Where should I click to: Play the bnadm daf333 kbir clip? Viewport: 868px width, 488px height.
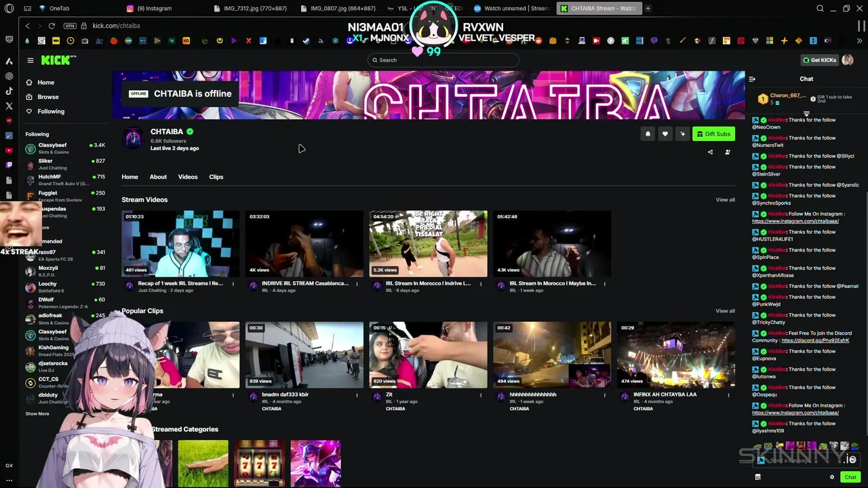click(304, 355)
